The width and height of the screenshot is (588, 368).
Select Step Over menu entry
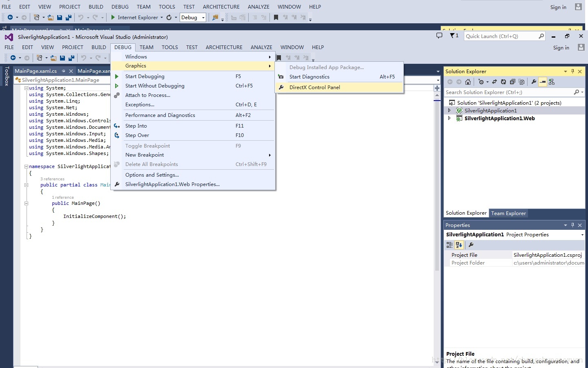pos(193,135)
